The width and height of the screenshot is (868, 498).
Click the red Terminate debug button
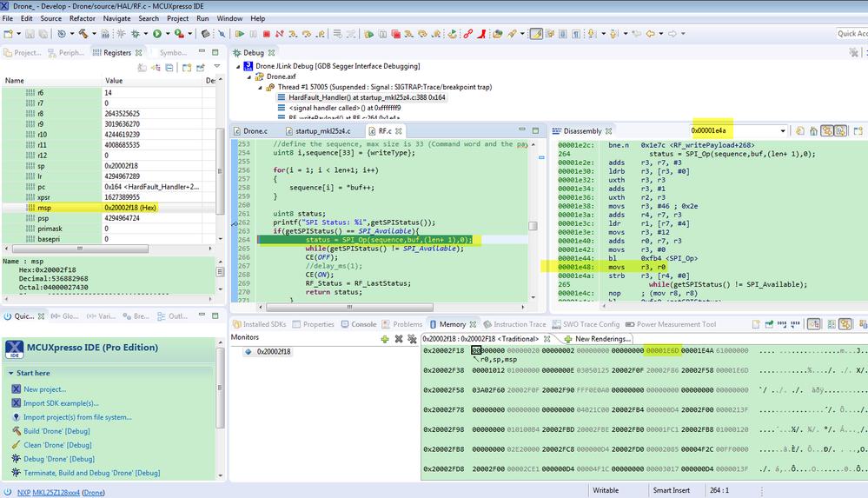pos(268,34)
